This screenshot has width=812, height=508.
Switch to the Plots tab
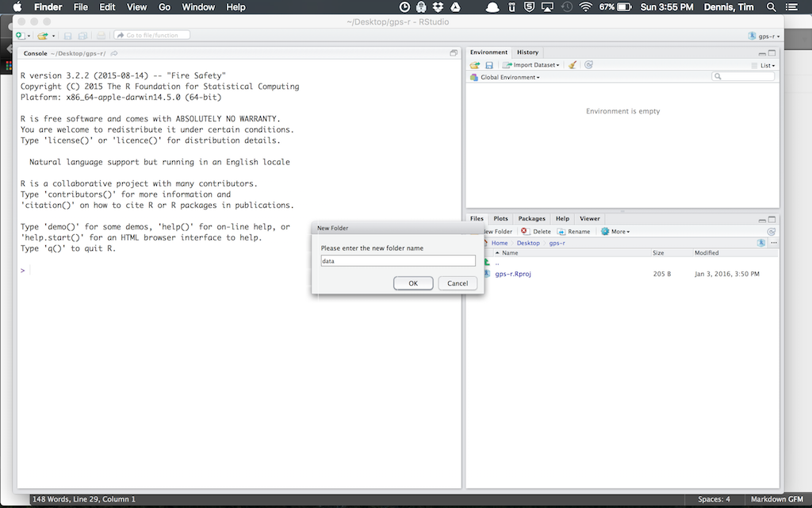[500, 219]
